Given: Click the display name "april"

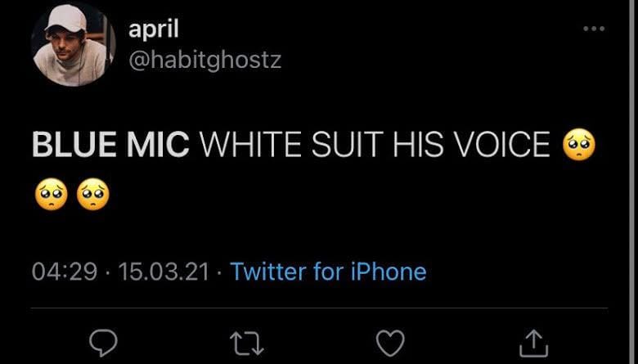Looking at the screenshot, I should pyautogui.click(x=153, y=29).
